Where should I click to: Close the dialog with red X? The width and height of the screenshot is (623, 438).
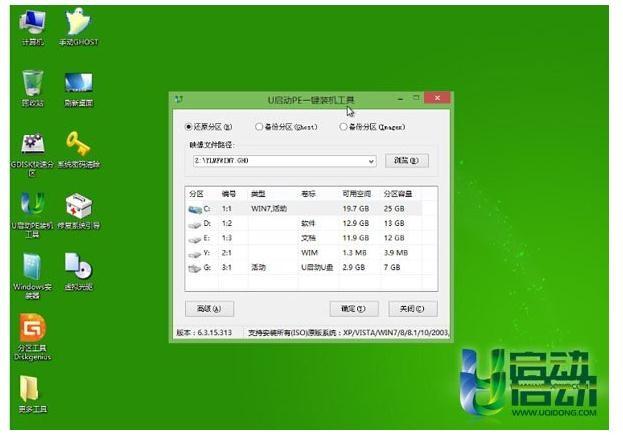437,98
